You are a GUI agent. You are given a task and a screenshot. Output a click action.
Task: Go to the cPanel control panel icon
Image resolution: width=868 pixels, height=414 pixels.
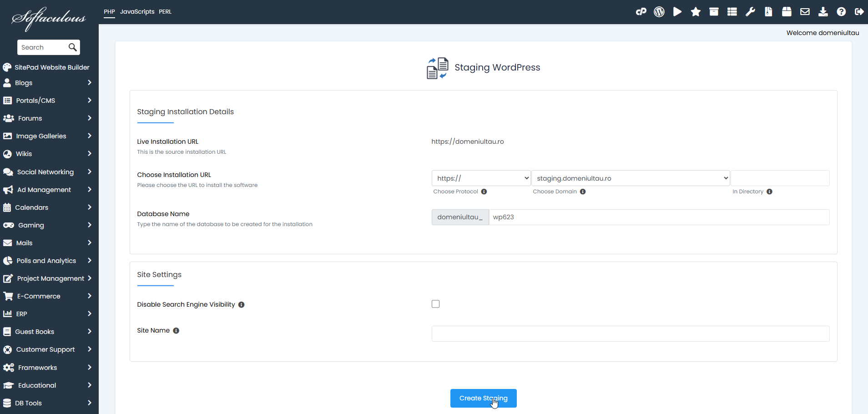point(641,12)
